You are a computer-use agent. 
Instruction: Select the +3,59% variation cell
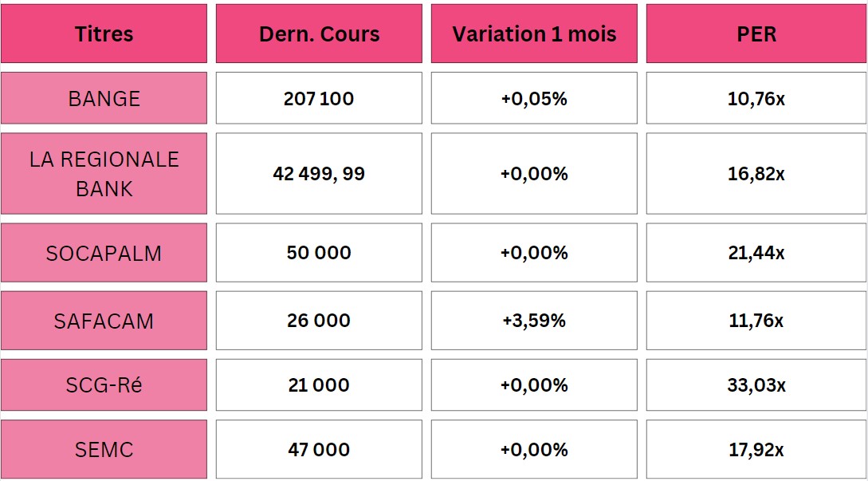534,321
